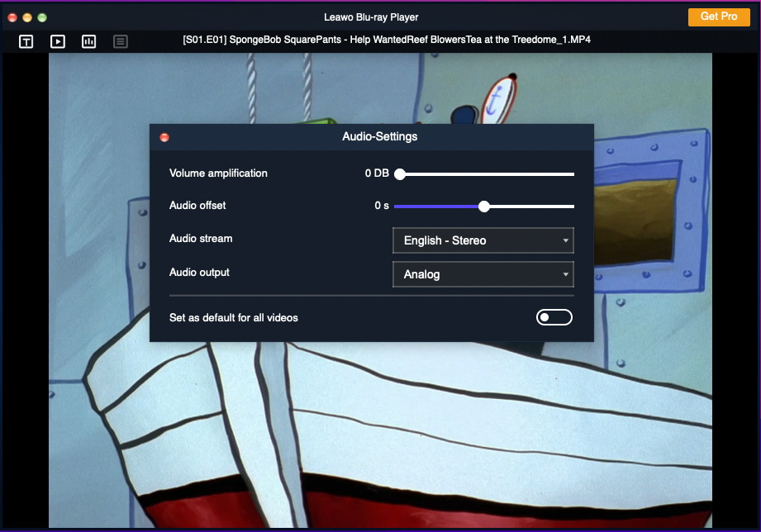
Task: Open video settings icon in toolbar
Action: point(58,42)
